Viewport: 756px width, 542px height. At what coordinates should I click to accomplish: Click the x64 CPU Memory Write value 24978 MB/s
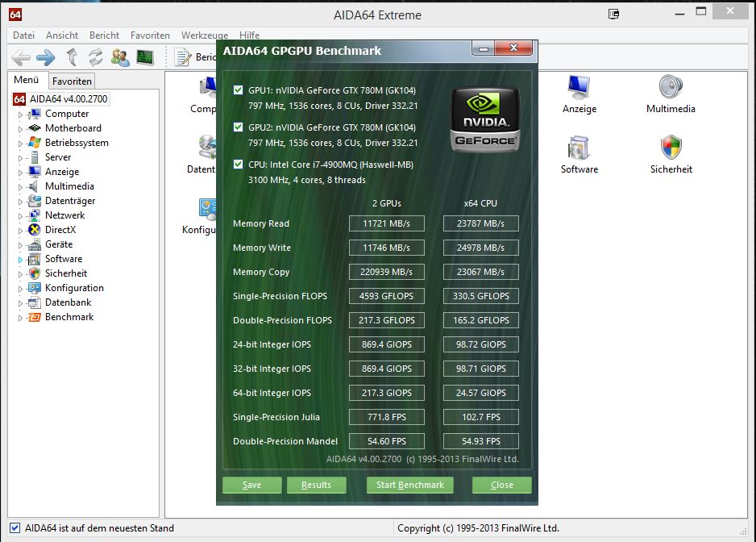coord(480,248)
